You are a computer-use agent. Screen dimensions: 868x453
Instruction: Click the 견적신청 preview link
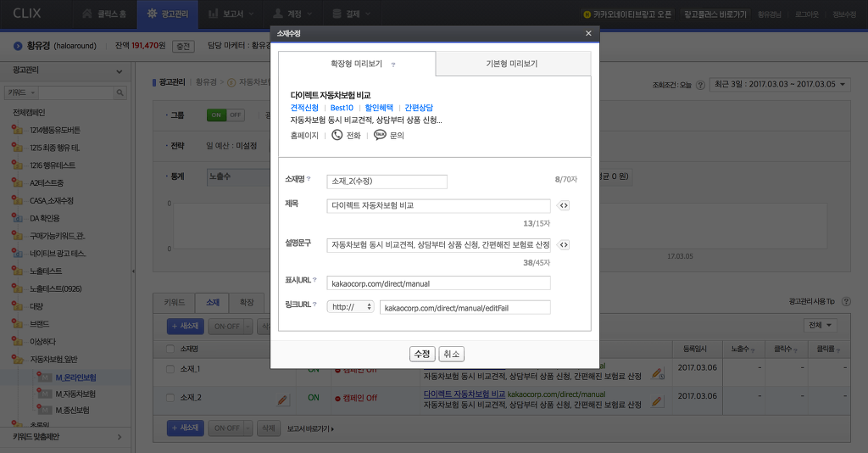click(x=304, y=108)
